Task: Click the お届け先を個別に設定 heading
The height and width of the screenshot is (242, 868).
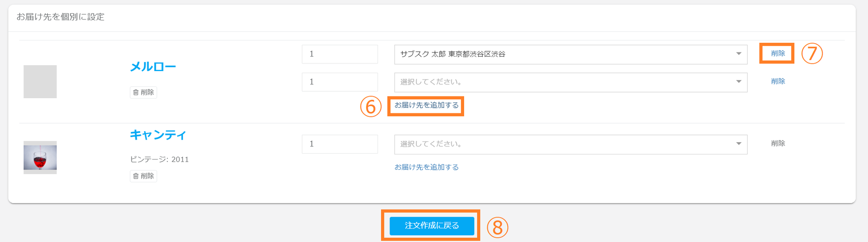Action: [x=60, y=17]
